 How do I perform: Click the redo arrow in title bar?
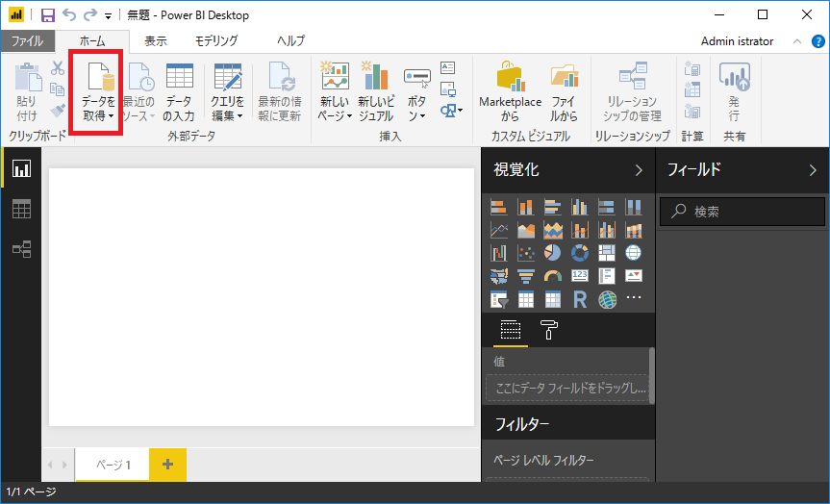click(90, 14)
